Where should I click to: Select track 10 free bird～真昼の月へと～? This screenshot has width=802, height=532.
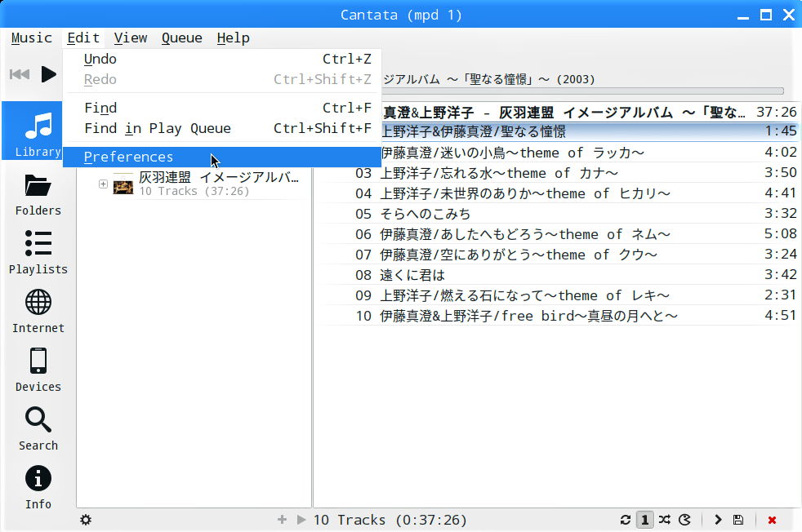pyautogui.click(x=556, y=316)
